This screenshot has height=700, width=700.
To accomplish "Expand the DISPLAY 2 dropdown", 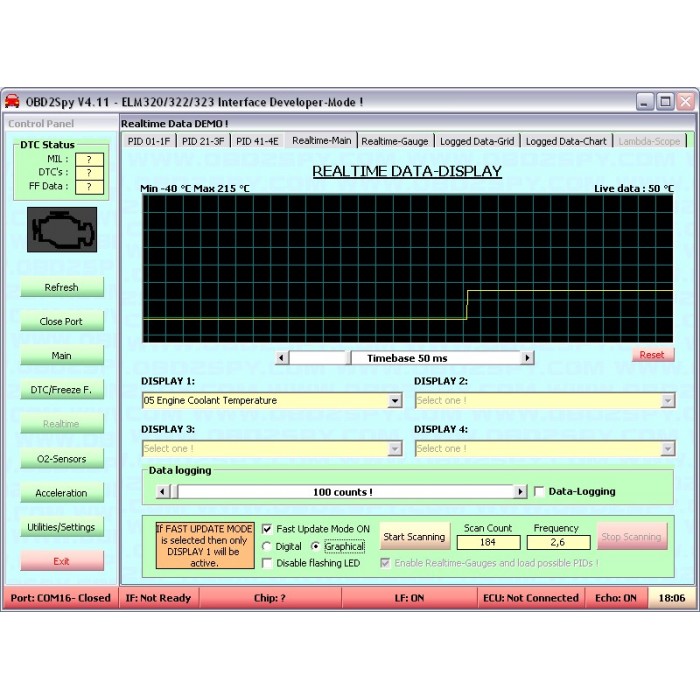I will [667, 401].
